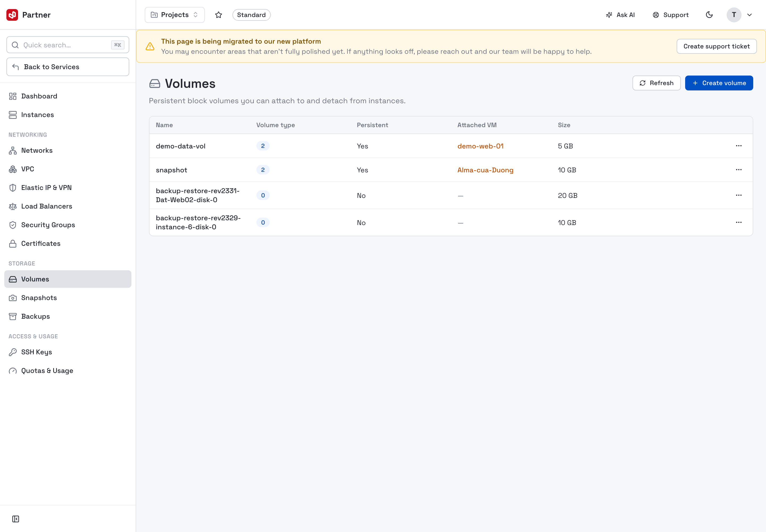
Task: Click Create volume button
Action: pos(719,83)
